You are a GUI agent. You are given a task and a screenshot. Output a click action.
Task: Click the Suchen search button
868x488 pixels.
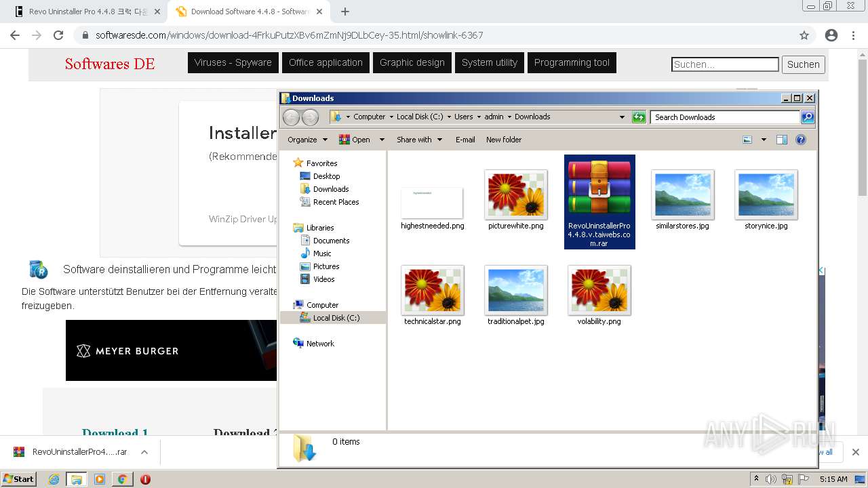click(x=804, y=64)
